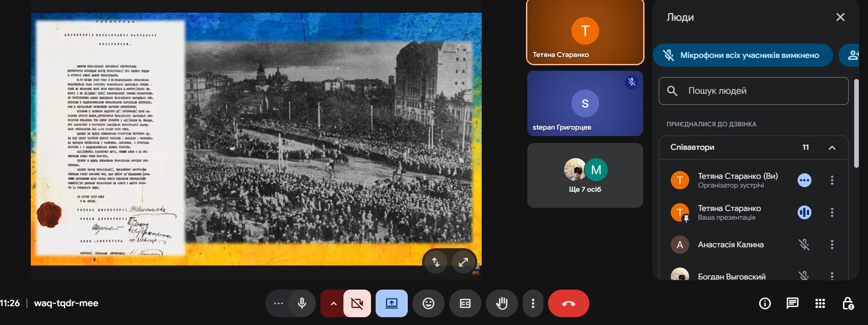Click the red leave call button

(x=568, y=303)
